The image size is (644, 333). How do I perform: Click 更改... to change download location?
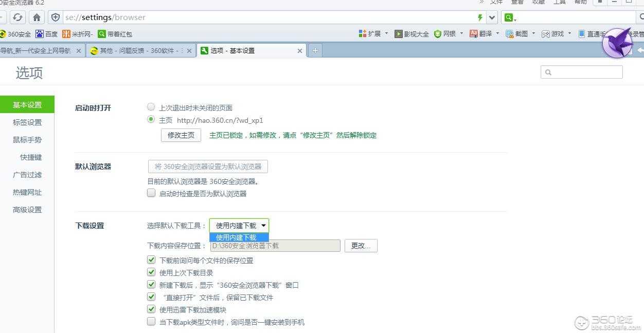pyautogui.click(x=361, y=246)
